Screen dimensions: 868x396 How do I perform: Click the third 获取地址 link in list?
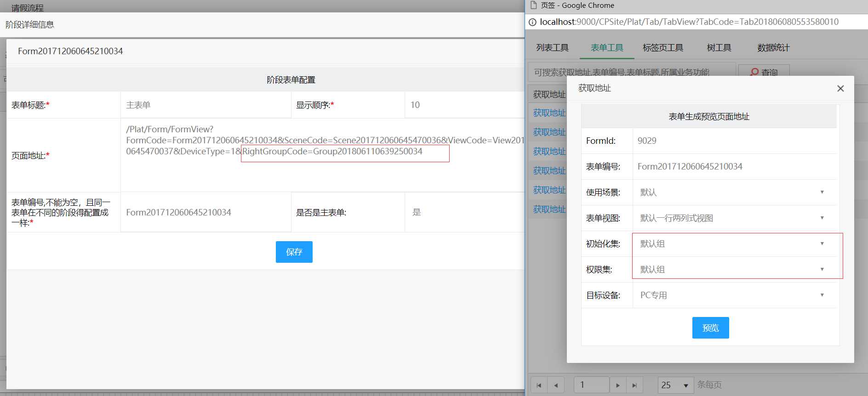tap(549, 152)
